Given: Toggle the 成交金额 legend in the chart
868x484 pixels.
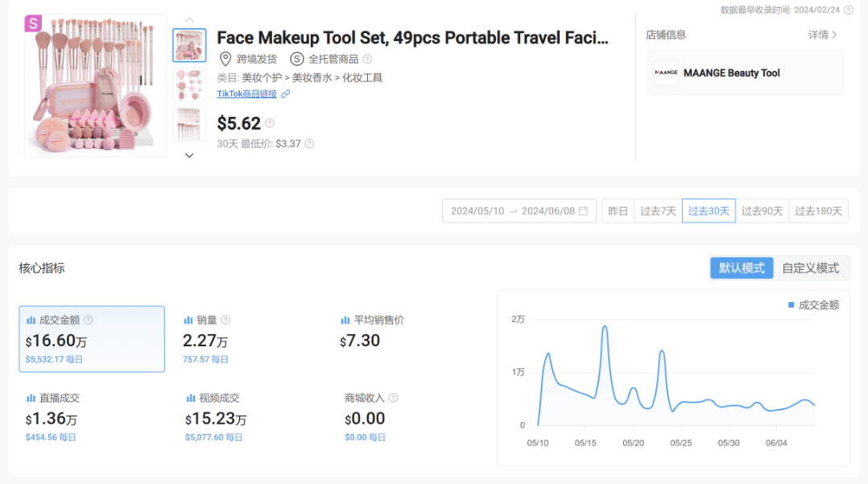Looking at the screenshot, I should tap(813, 305).
